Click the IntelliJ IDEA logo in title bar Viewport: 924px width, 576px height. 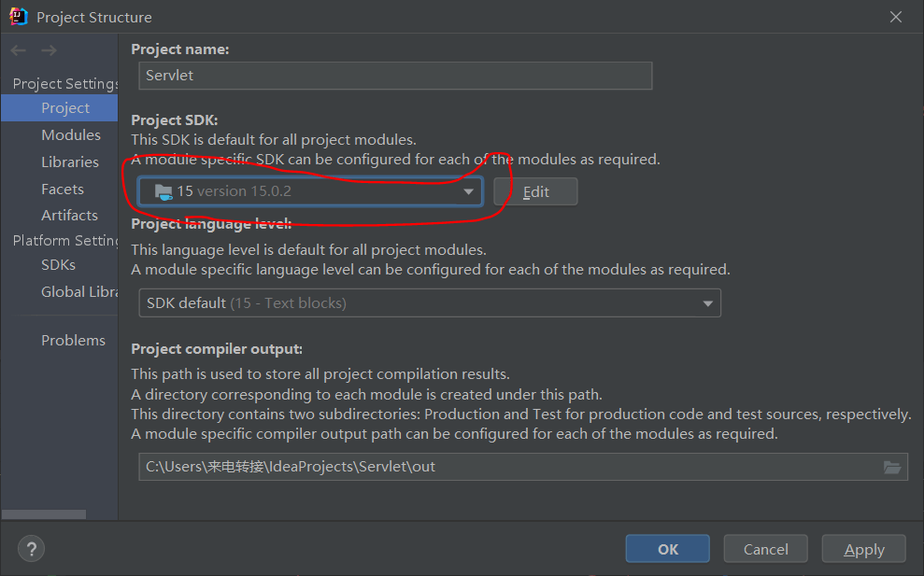point(17,16)
